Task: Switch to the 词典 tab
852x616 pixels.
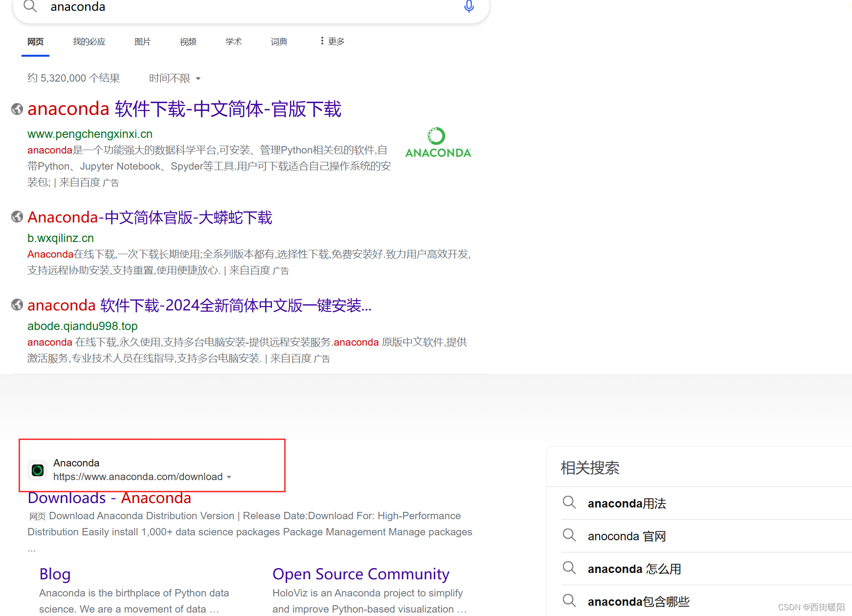Action: (x=279, y=42)
